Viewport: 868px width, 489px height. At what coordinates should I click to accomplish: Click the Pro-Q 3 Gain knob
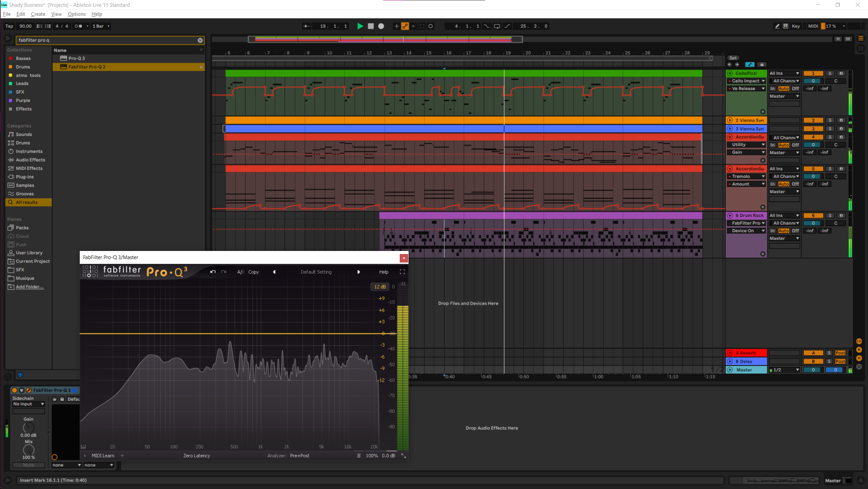[29, 428]
